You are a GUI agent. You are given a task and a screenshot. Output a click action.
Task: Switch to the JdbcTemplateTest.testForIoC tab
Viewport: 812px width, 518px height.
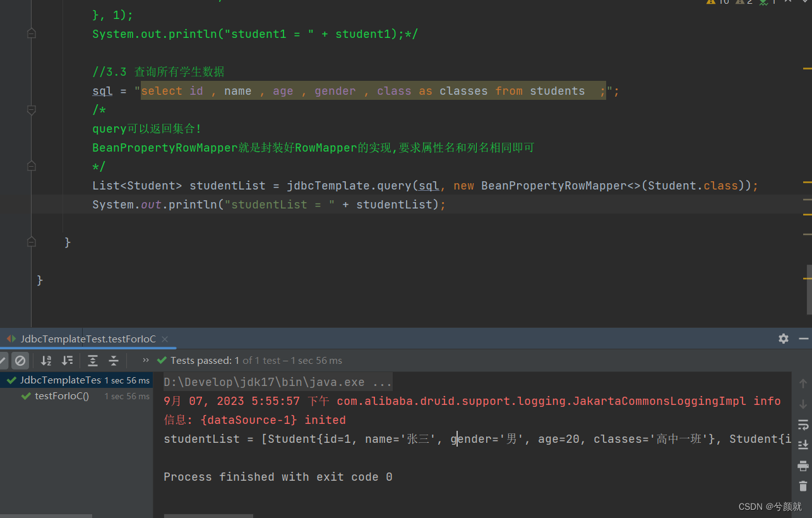click(87, 339)
